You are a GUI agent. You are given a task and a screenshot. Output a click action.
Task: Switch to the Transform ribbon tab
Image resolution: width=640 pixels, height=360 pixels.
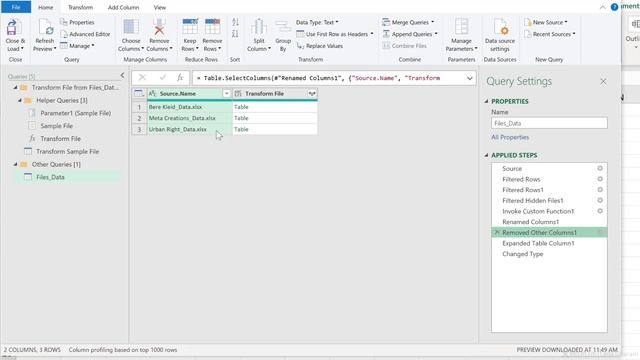[80, 7]
